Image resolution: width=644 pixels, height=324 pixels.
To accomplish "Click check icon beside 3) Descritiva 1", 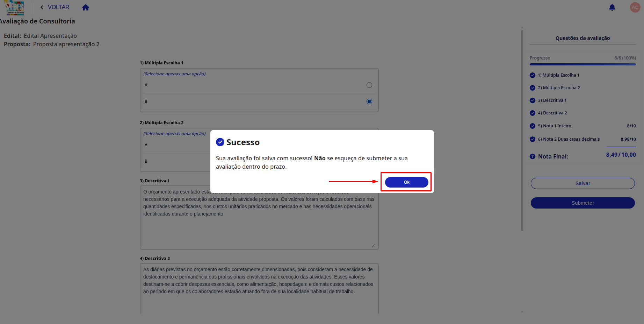I will 532,100.
